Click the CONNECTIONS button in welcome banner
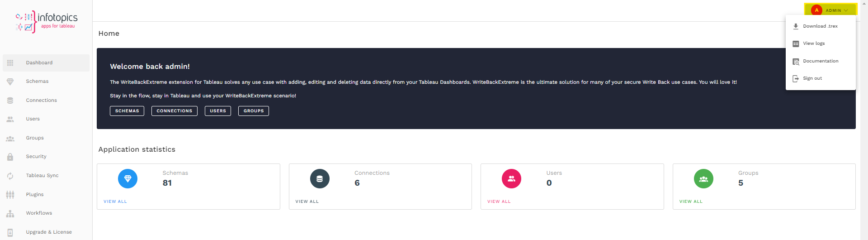The image size is (868, 240). [x=175, y=111]
